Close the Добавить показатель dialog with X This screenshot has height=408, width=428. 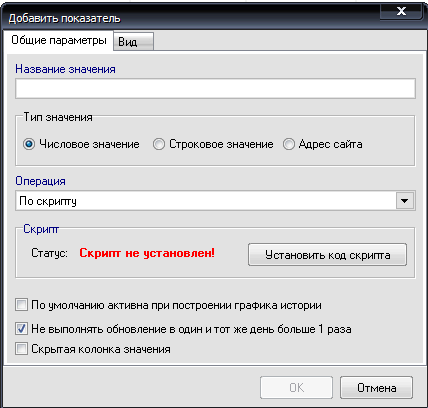[x=401, y=11]
